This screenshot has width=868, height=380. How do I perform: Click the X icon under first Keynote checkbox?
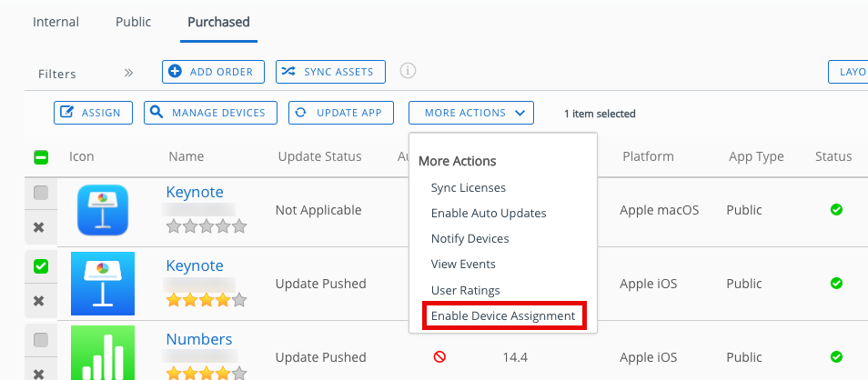[39, 227]
